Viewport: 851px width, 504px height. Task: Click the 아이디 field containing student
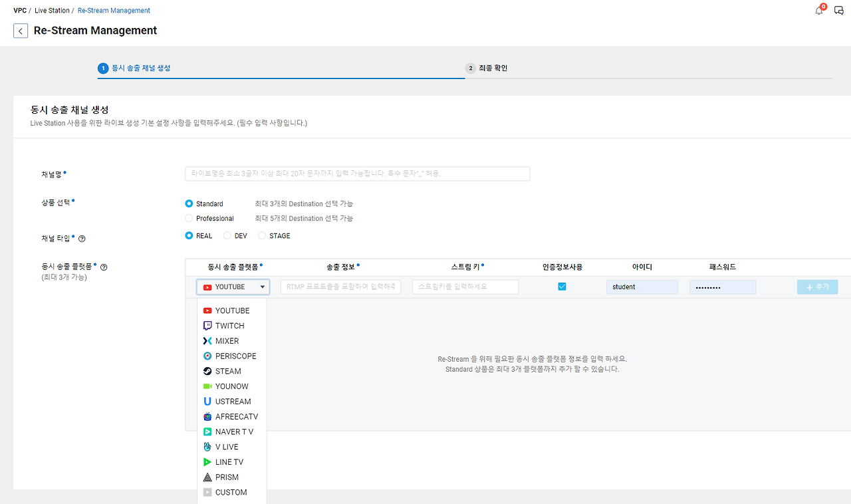click(642, 287)
